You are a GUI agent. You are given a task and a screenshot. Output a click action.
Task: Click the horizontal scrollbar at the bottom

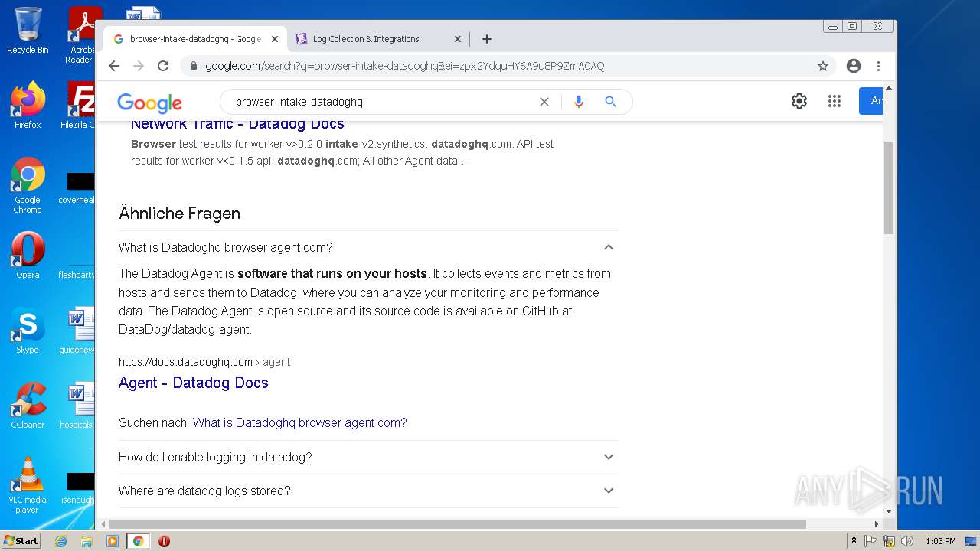pyautogui.click(x=458, y=524)
